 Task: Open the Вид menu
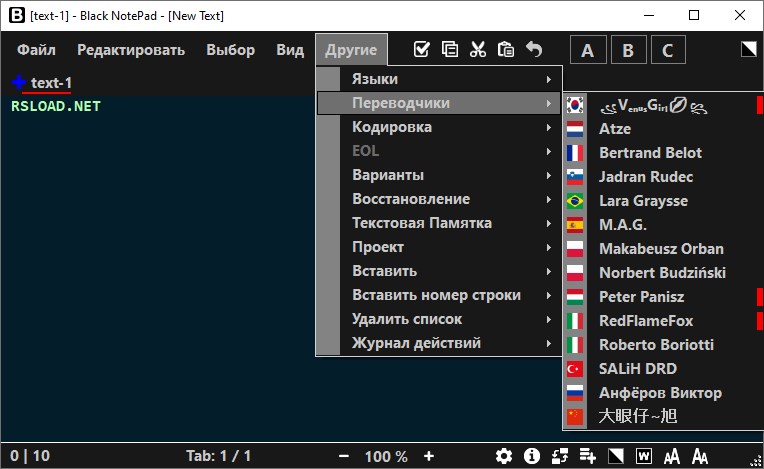point(290,50)
